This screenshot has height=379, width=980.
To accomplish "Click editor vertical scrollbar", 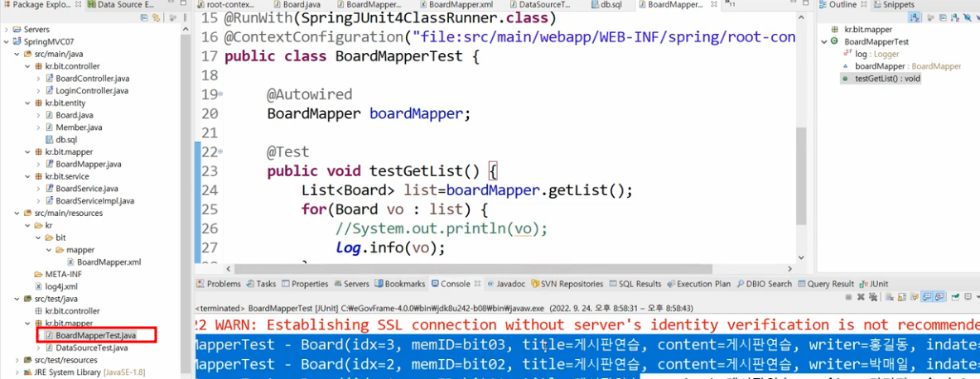I will coord(802,176).
